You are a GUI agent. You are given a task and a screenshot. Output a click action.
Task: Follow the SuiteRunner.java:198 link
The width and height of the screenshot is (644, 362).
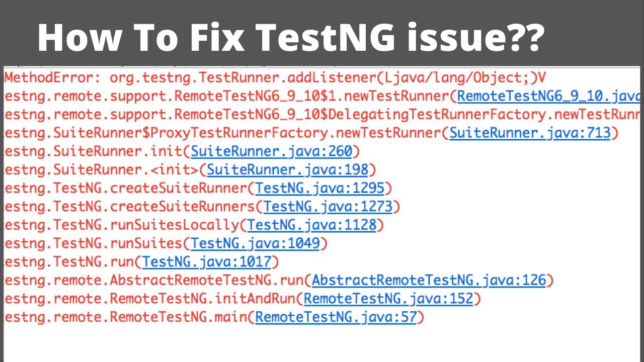287,170
